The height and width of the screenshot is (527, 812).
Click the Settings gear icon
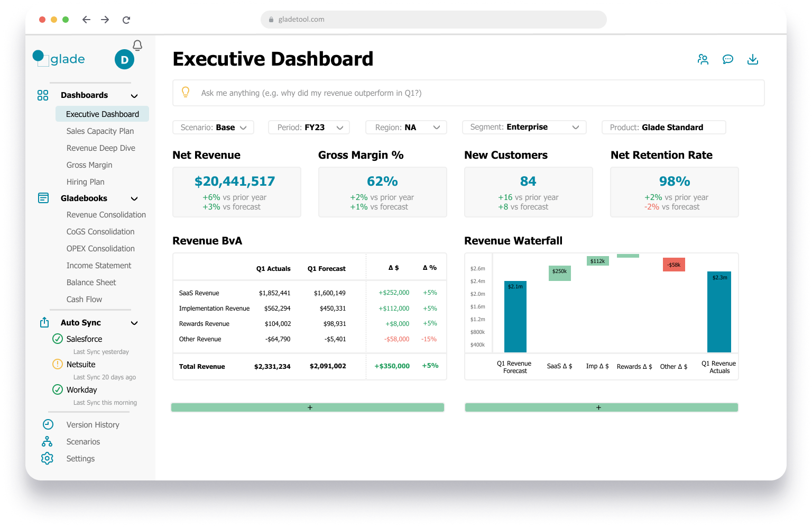[x=47, y=458]
